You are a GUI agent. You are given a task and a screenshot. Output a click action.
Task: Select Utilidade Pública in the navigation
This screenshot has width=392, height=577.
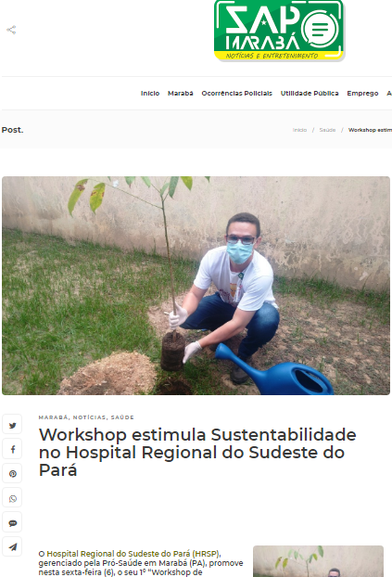point(310,94)
